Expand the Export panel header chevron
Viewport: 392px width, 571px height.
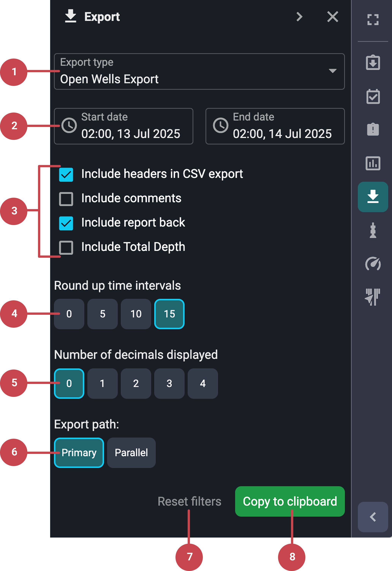pos(299,17)
